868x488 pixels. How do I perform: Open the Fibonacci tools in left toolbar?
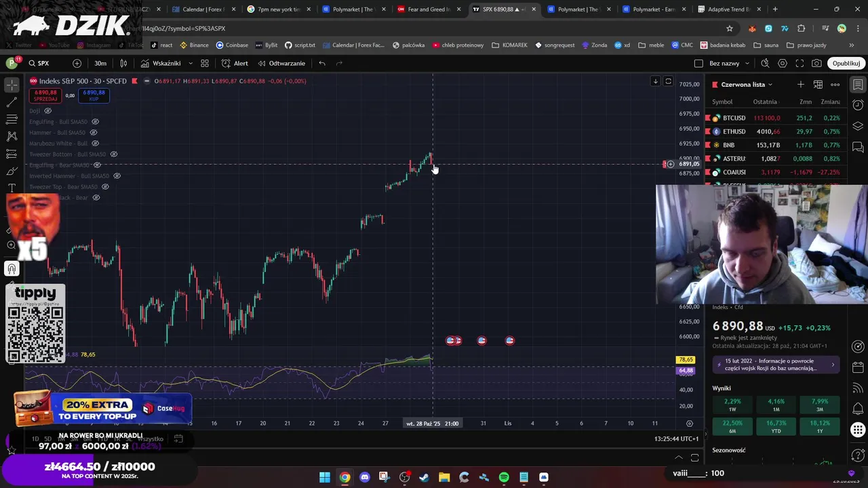pyautogui.click(x=12, y=119)
